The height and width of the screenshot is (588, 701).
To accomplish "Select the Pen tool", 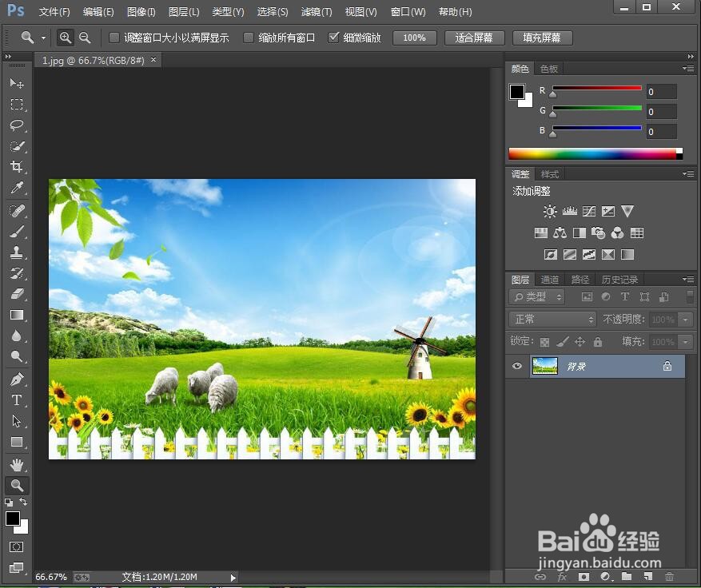I will tap(17, 379).
